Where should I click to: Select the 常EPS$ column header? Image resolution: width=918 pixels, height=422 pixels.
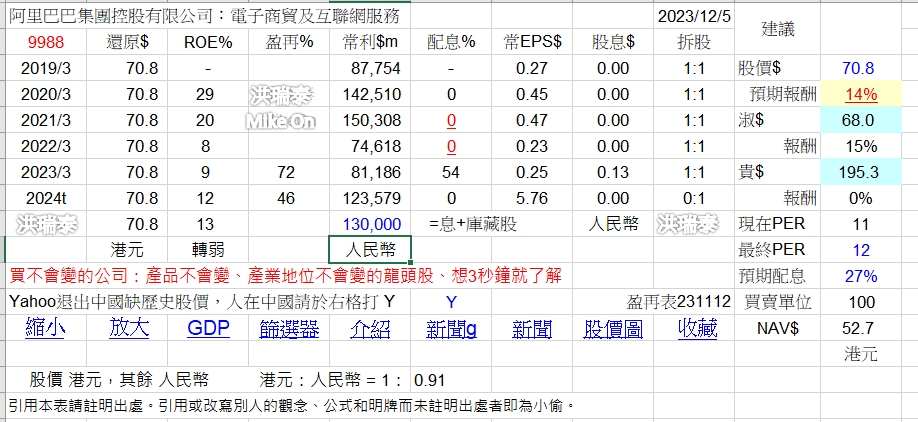[532, 42]
